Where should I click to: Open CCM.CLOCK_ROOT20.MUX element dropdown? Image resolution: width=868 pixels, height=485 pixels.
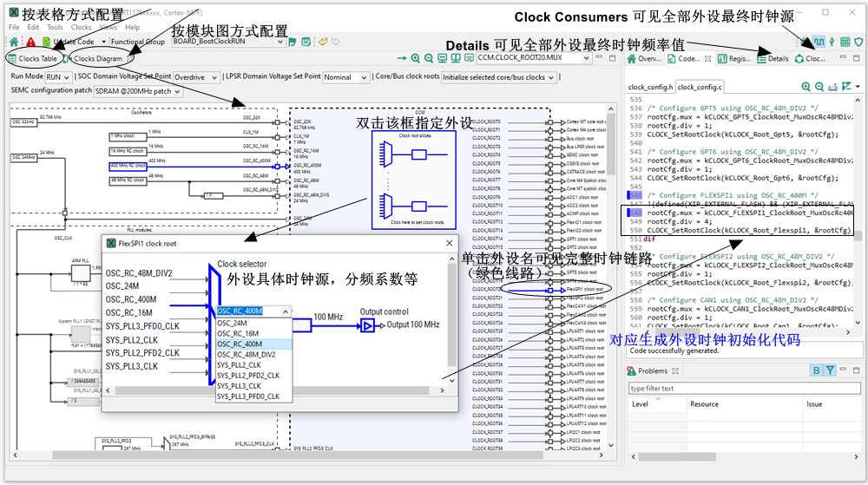586,58
